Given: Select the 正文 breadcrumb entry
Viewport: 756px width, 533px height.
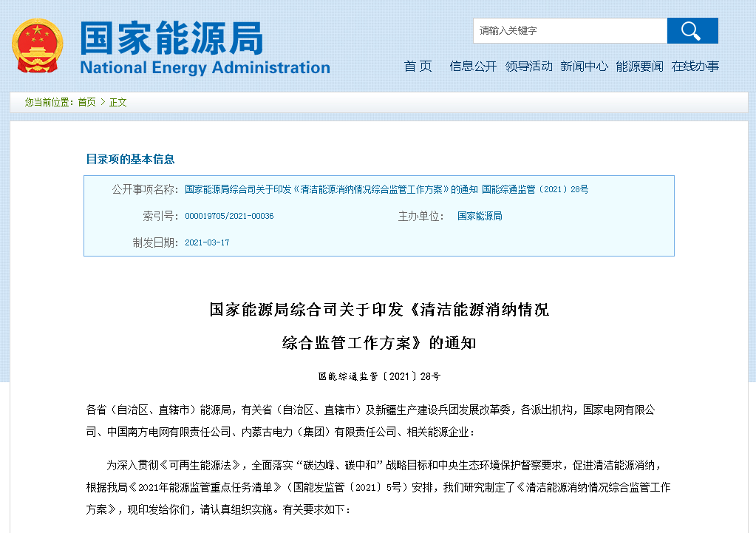Looking at the screenshot, I should (118, 102).
